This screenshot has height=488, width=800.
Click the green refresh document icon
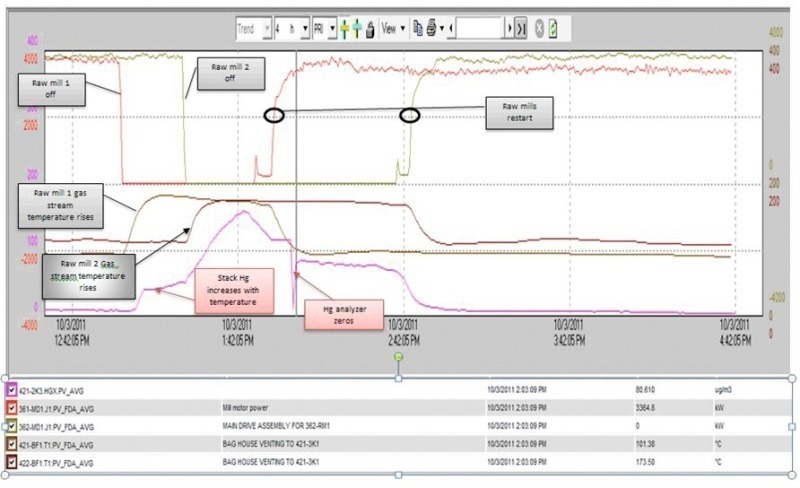[x=554, y=29]
